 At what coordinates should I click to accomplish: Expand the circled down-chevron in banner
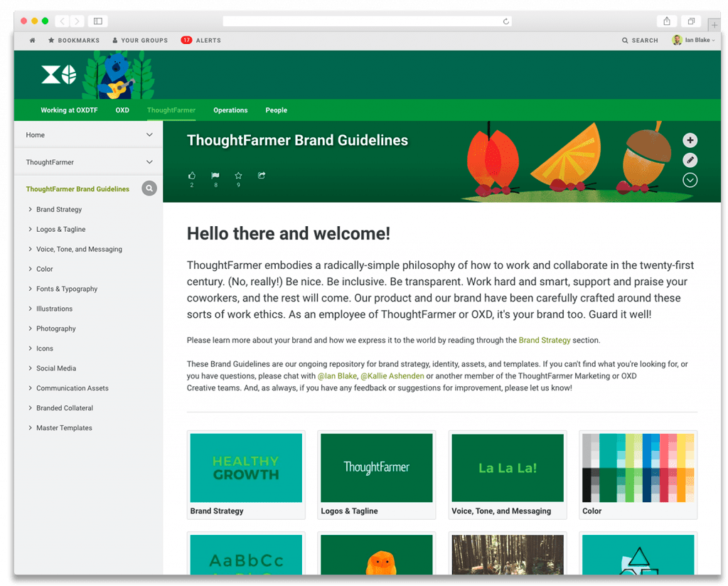pyautogui.click(x=690, y=180)
